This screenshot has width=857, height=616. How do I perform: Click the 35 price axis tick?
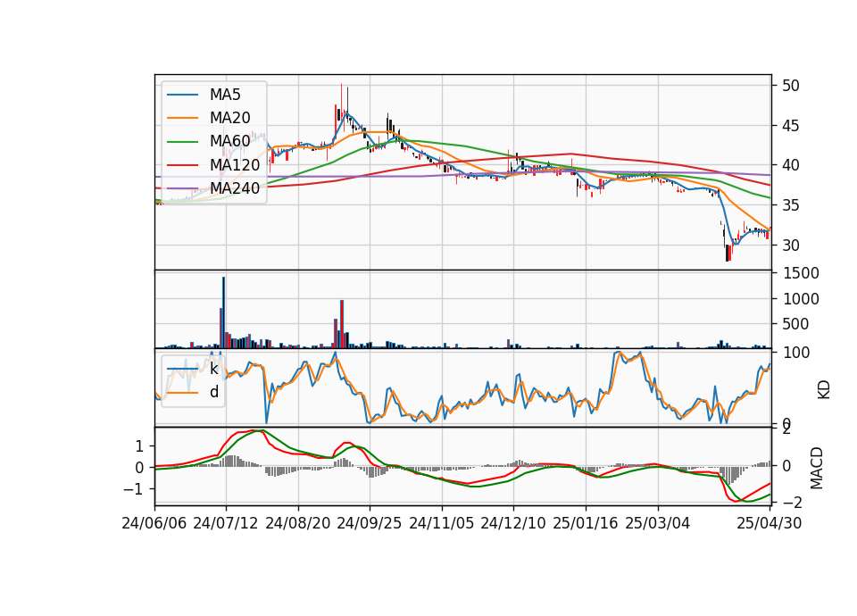click(x=790, y=205)
